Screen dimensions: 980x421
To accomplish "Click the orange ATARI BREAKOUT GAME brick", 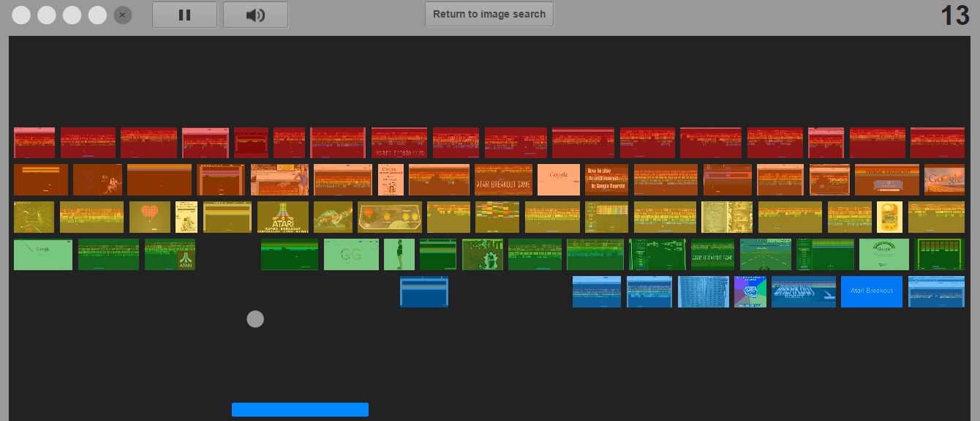I will click(503, 180).
